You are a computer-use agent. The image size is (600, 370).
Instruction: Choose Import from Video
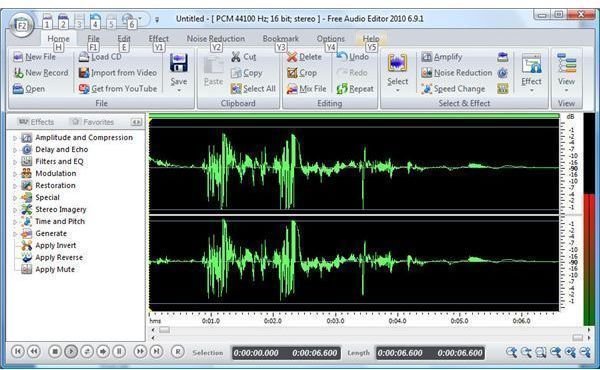(x=117, y=73)
